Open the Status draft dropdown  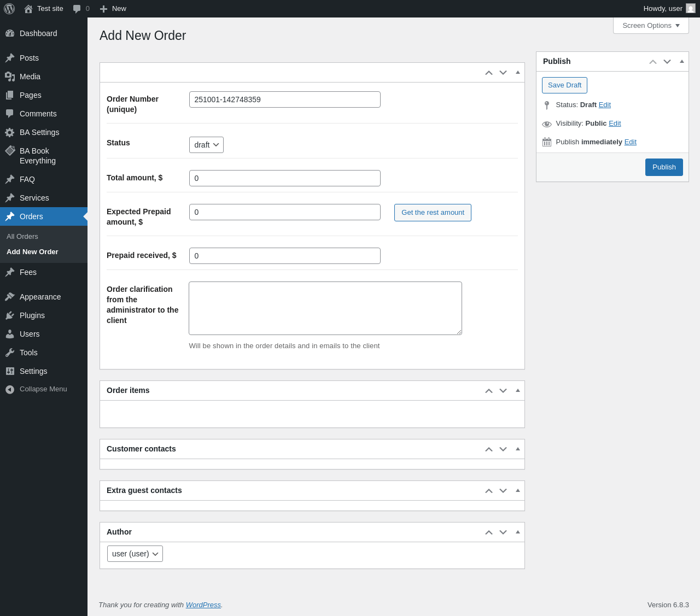tap(206, 145)
